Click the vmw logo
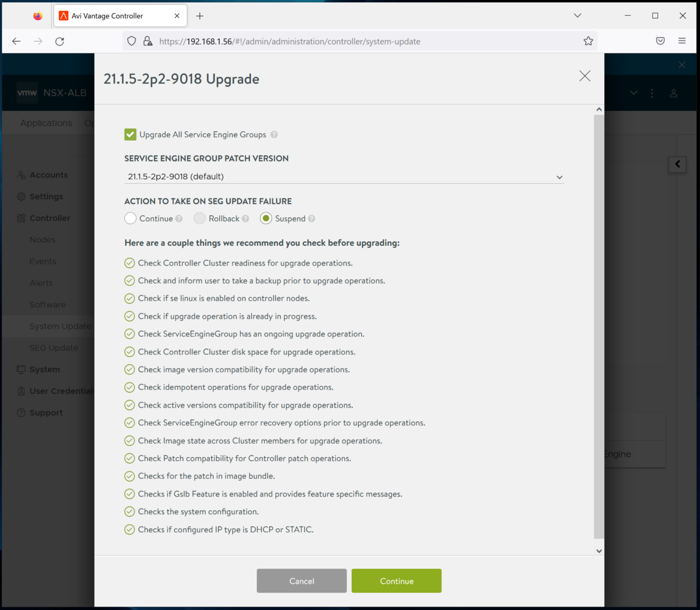 pos(27,93)
